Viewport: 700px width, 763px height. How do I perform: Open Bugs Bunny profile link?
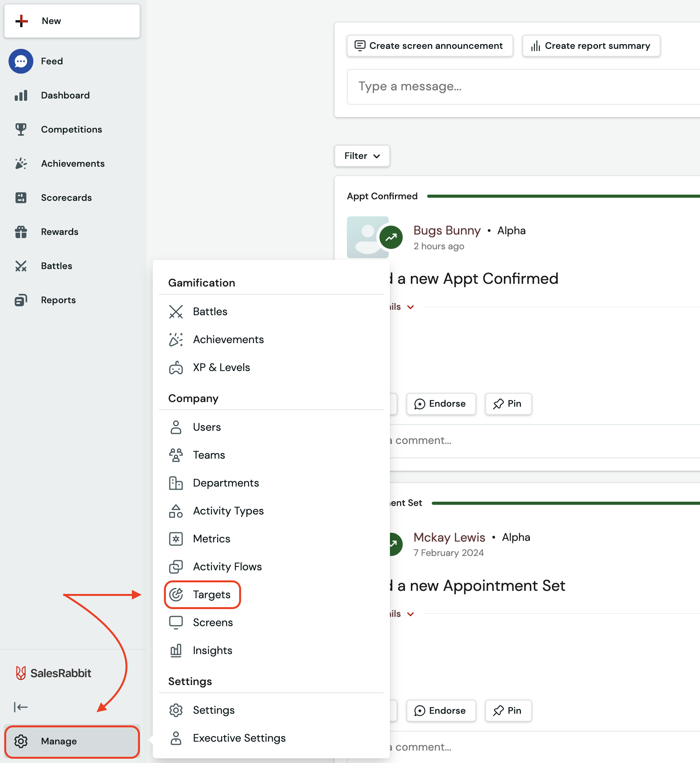pos(447,230)
